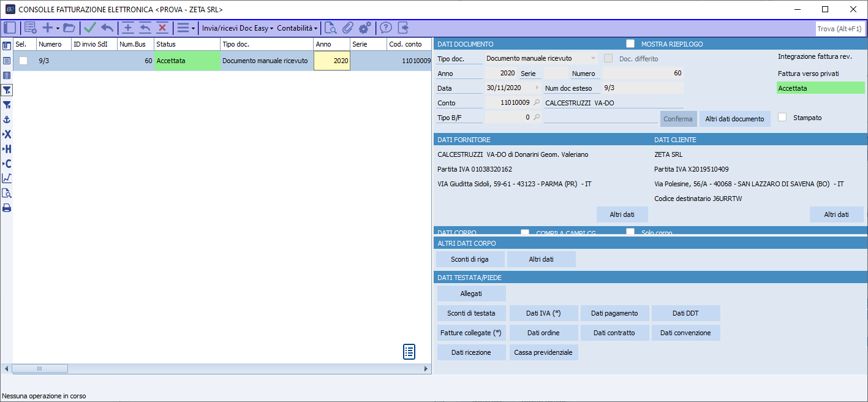Tick the Sel. checkbox for row 9/3

coord(23,61)
